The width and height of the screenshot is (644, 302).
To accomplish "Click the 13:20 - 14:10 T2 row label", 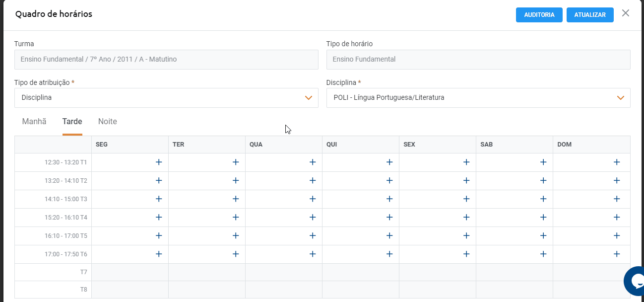I will coord(65,181).
